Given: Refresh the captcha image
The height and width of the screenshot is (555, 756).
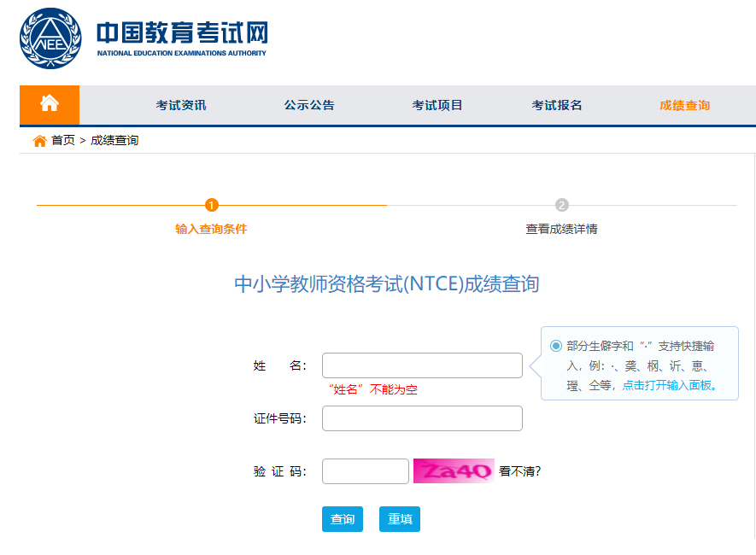Looking at the screenshot, I should pos(454,471).
